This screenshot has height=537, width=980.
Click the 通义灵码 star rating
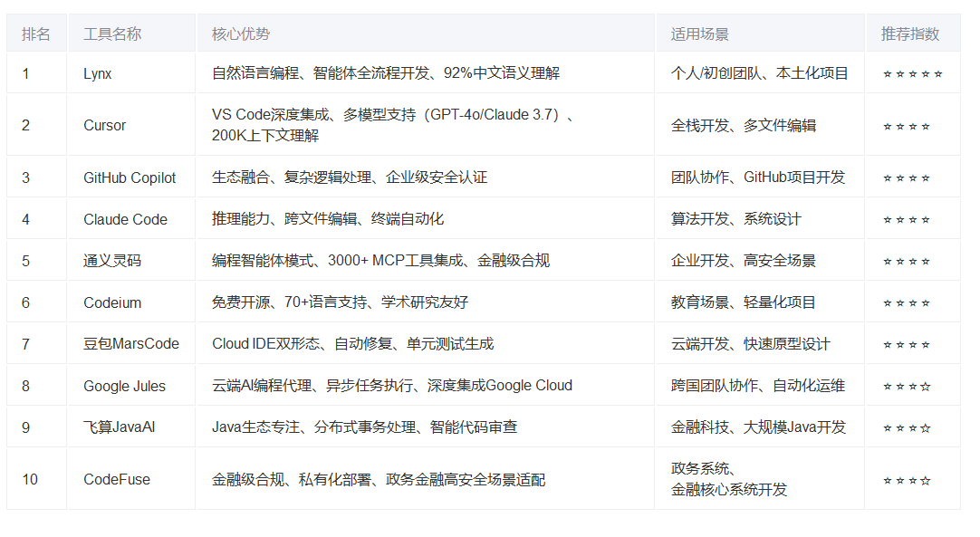click(907, 262)
